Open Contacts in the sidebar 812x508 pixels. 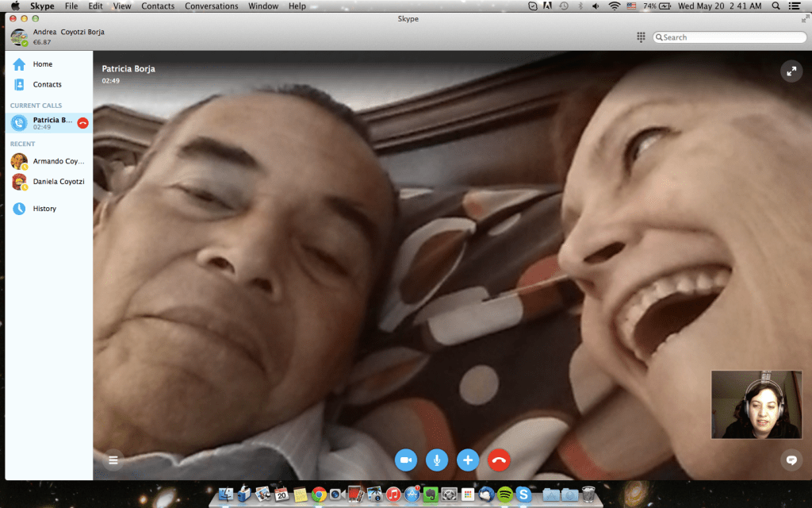tap(47, 84)
